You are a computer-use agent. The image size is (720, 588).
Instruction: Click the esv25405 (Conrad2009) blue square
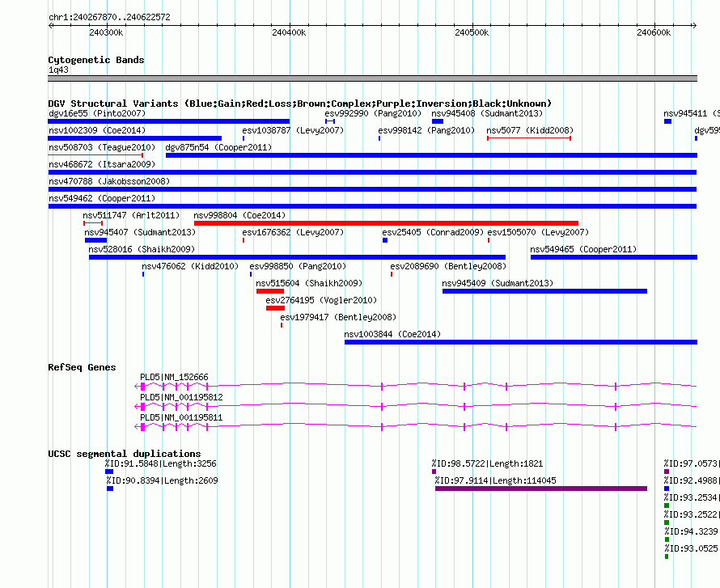pyautogui.click(x=385, y=240)
